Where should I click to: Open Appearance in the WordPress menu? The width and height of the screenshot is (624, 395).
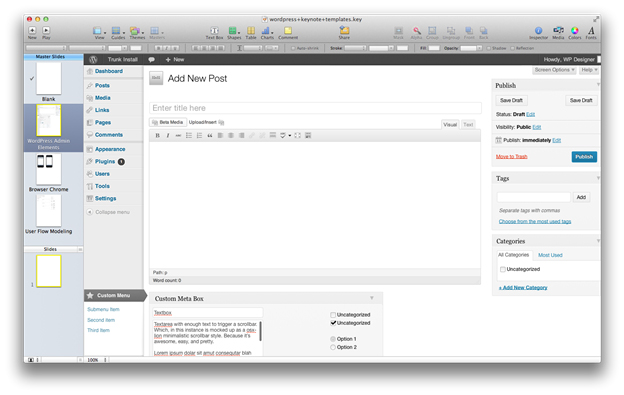coord(110,149)
